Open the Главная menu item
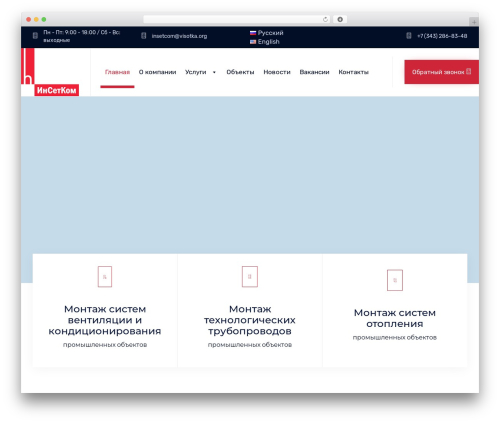 (117, 72)
